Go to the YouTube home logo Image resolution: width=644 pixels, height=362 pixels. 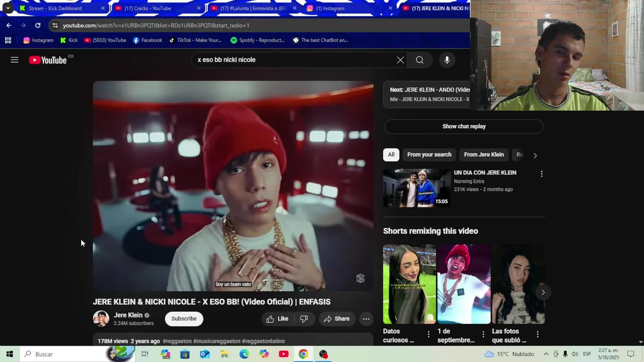[48, 60]
